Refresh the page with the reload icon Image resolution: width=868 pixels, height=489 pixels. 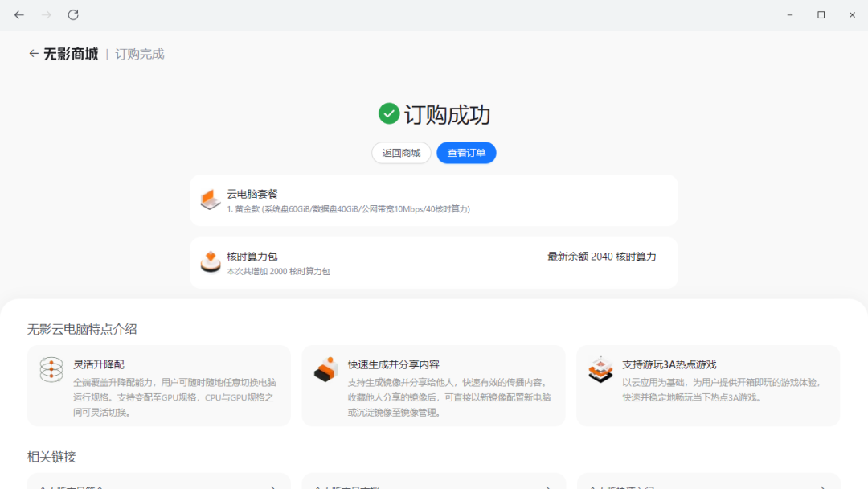click(x=72, y=14)
